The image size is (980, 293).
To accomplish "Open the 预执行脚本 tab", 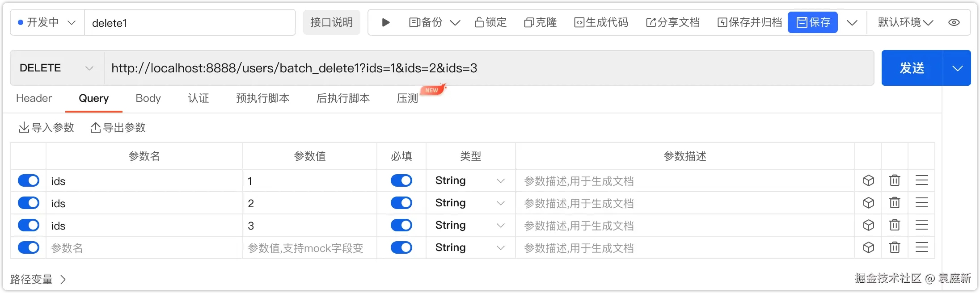I will 262,98.
